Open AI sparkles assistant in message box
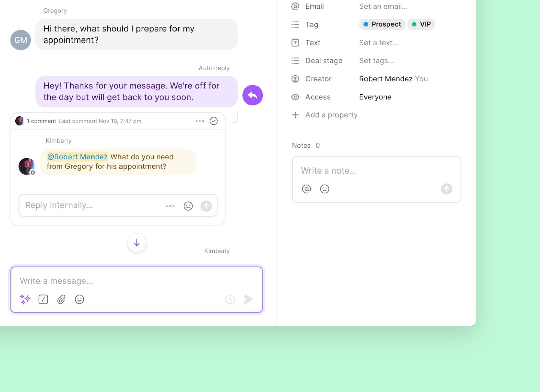Image resolution: width=540 pixels, height=392 pixels. tap(25, 299)
